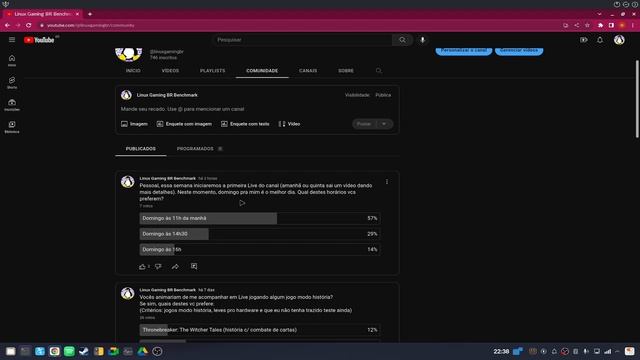Open Steam from the taskbar
This screenshot has width=640, height=360.
84,351
